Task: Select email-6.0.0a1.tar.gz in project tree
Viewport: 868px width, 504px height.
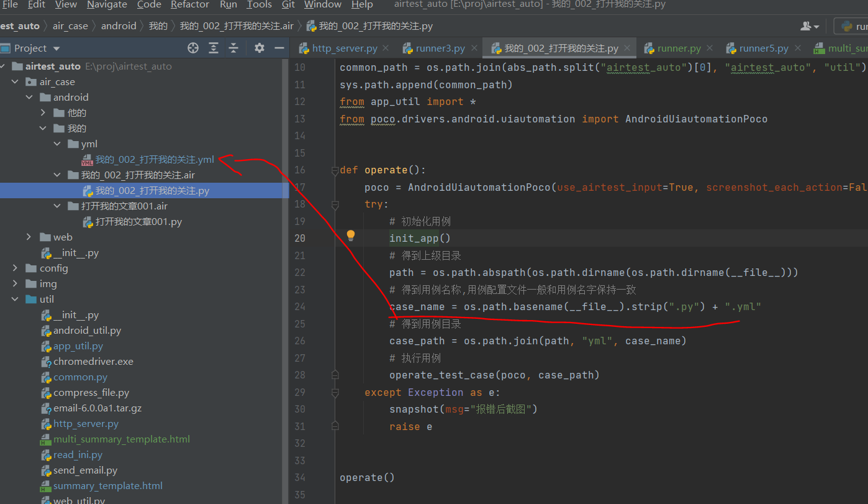Action: pos(97,408)
